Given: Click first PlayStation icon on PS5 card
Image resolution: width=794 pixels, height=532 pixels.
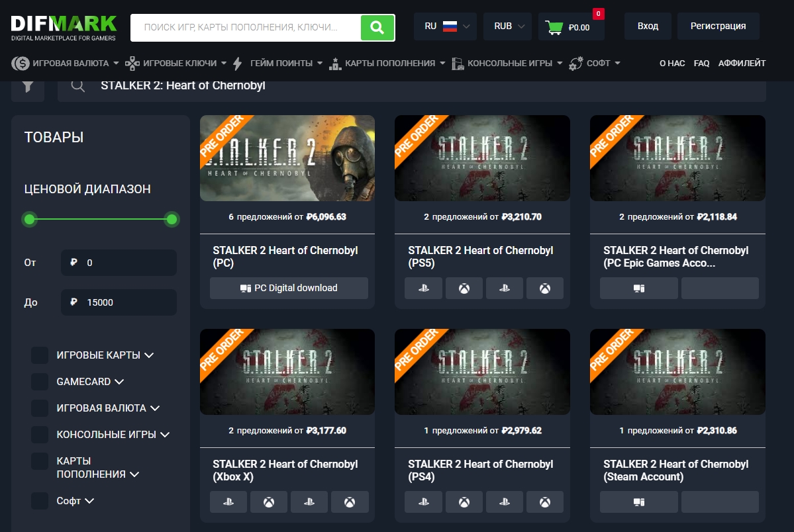Looking at the screenshot, I should [x=424, y=288].
